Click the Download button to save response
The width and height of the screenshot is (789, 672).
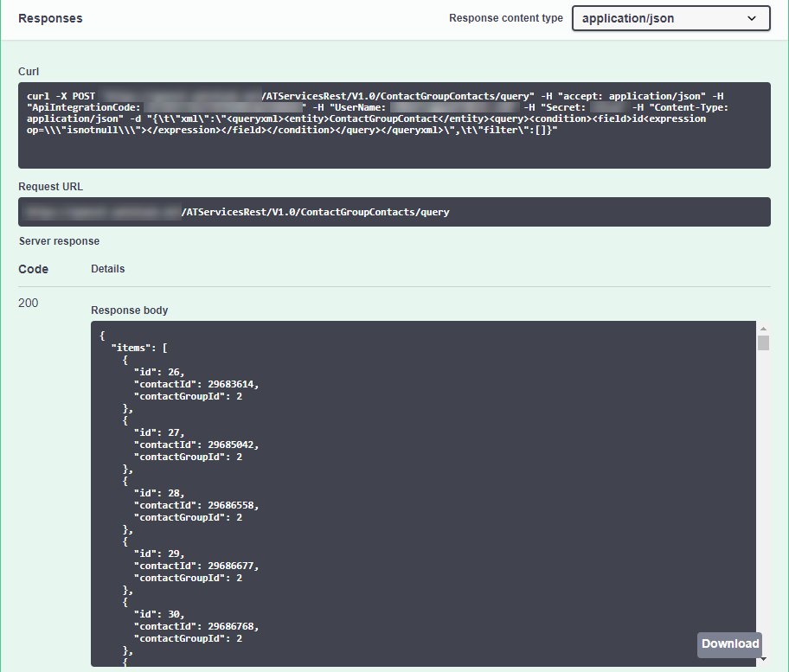(729, 644)
